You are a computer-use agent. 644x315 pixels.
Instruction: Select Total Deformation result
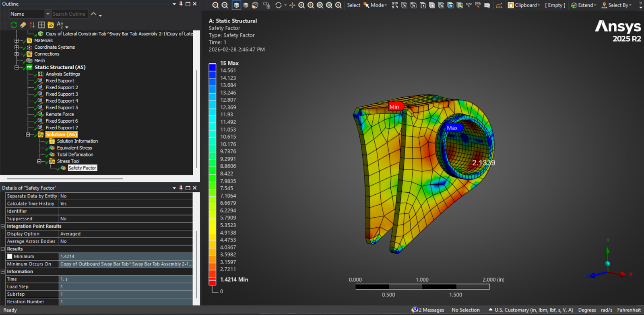[x=75, y=154]
